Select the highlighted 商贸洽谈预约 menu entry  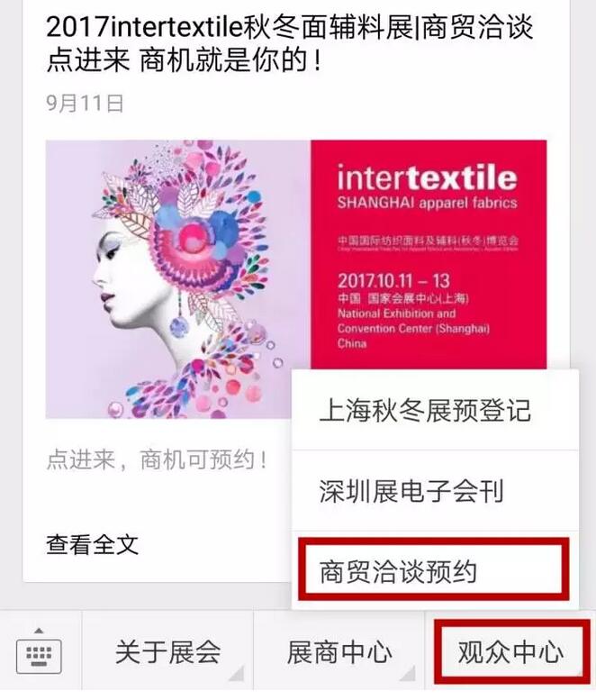(434, 569)
